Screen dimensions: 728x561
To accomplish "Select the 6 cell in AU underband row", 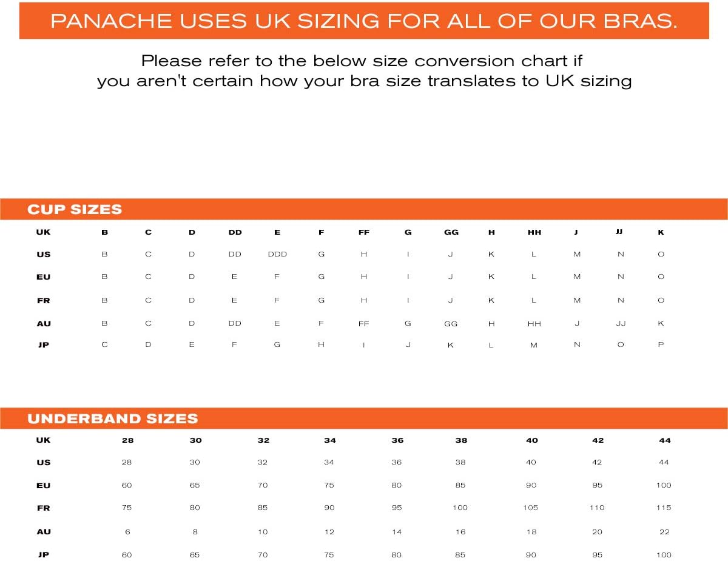I will pyautogui.click(x=127, y=532).
